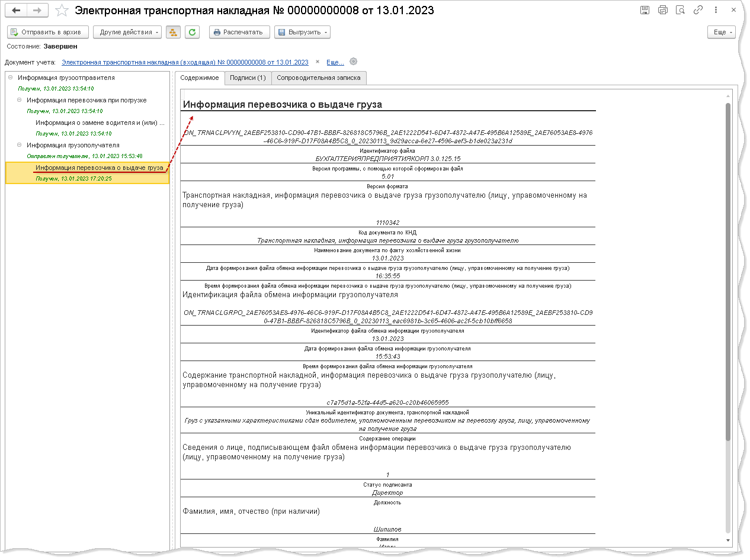Image resolution: width=750 pixels, height=560 pixels.
Task: Click the identifier c7a75d1a-52fa-44d5-a620-c20b46065955
Action: (x=388, y=403)
